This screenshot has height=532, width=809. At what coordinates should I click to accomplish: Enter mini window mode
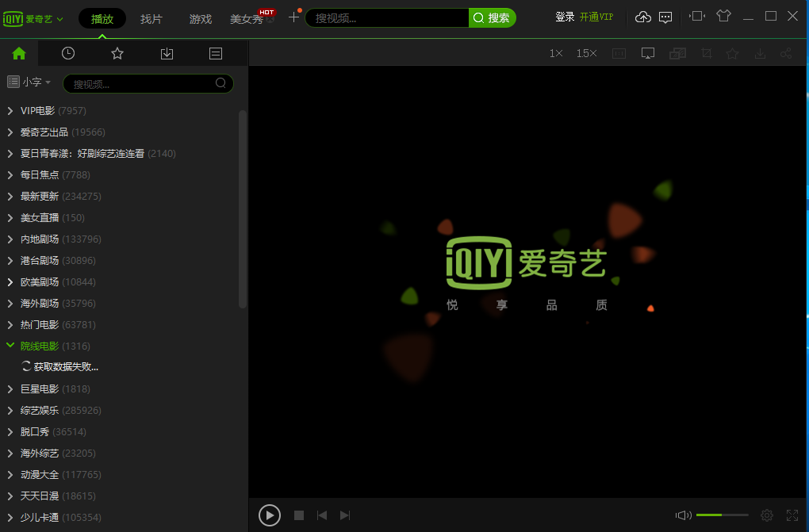pos(696,16)
